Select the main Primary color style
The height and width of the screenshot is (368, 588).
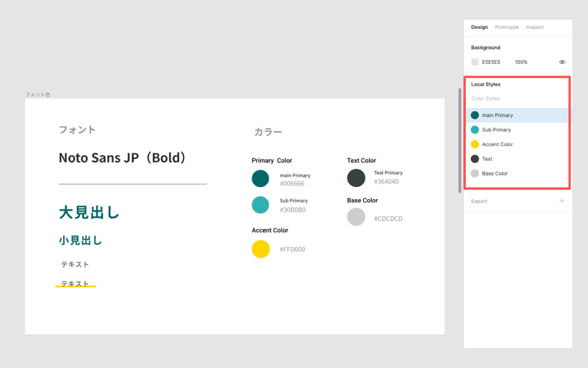[517, 115]
